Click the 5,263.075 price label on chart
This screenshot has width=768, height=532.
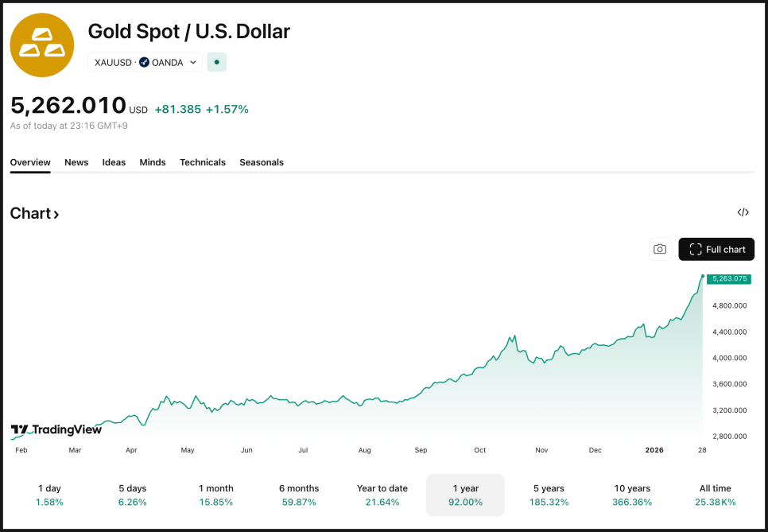[x=728, y=278]
